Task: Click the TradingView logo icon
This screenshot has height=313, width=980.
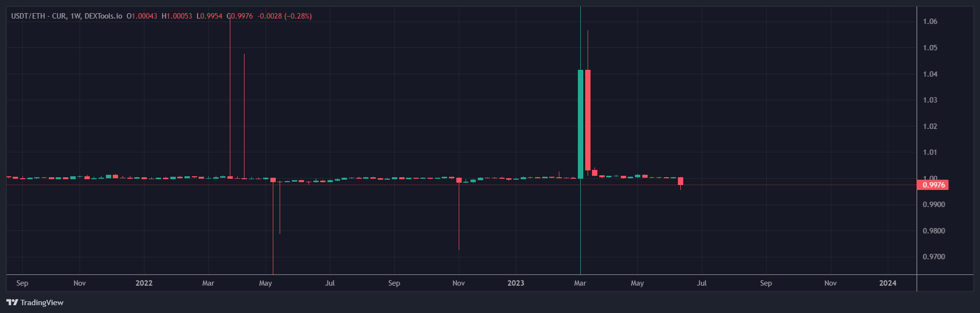Action: click(x=12, y=302)
